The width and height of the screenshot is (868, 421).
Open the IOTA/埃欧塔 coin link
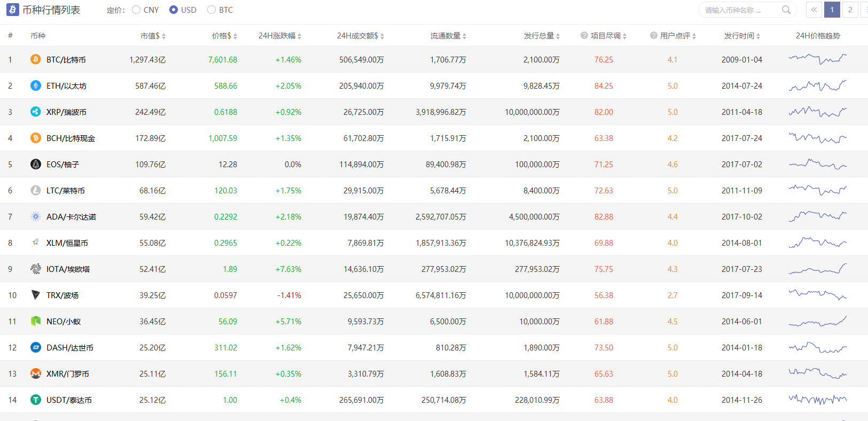tap(68, 269)
